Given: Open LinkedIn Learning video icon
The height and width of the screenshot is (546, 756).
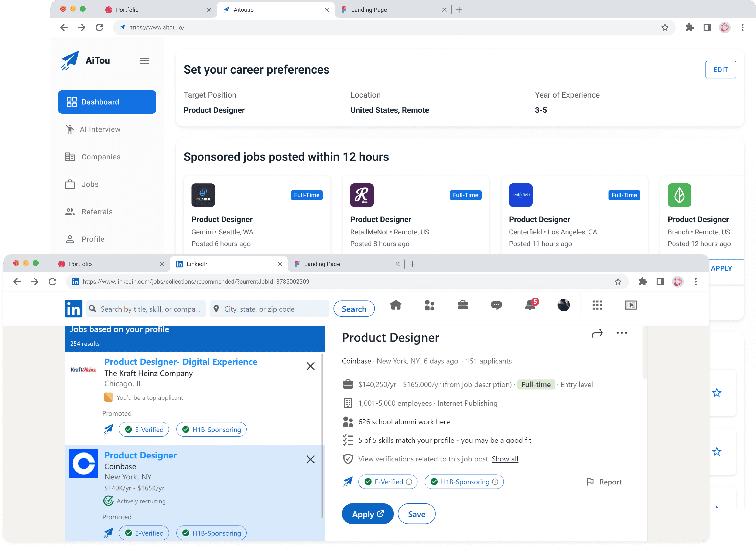Looking at the screenshot, I should (630, 305).
